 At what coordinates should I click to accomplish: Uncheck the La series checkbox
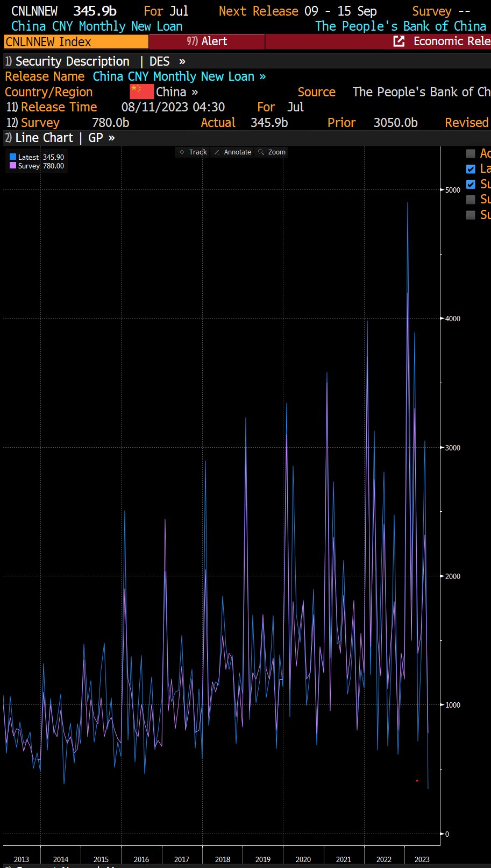point(471,169)
